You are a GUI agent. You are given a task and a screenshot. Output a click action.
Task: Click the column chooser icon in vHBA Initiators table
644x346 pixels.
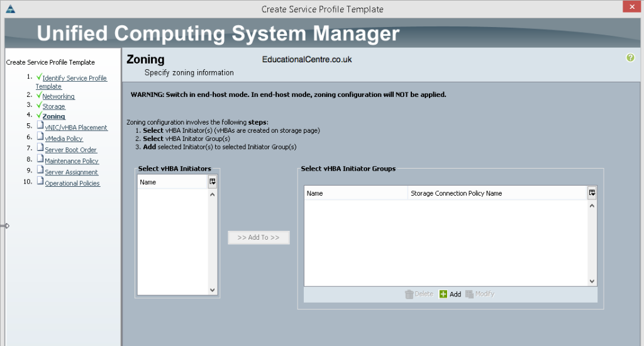click(213, 182)
